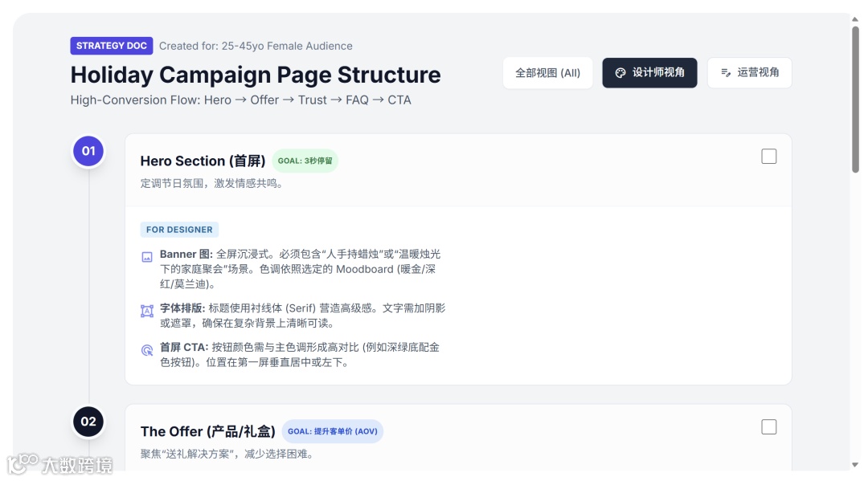Click the GOAL: 3秒停留 badge

click(x=305, y=161)
